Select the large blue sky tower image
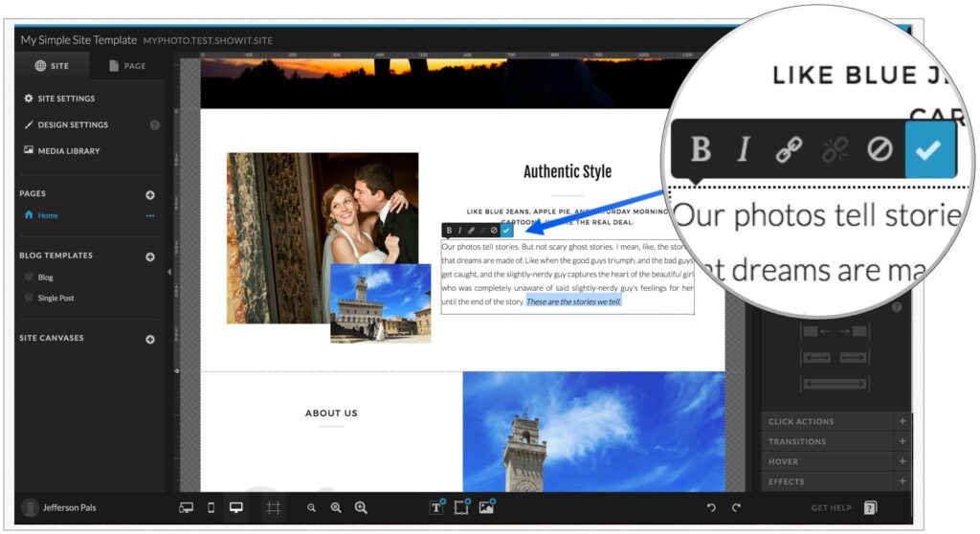The width and height of the screenshot is (980, 534). [x=593, y=432]
